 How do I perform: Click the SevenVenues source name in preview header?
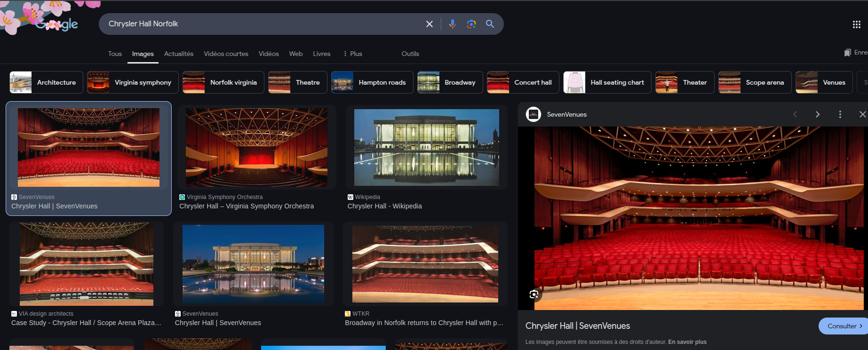[x=567, y=114]
